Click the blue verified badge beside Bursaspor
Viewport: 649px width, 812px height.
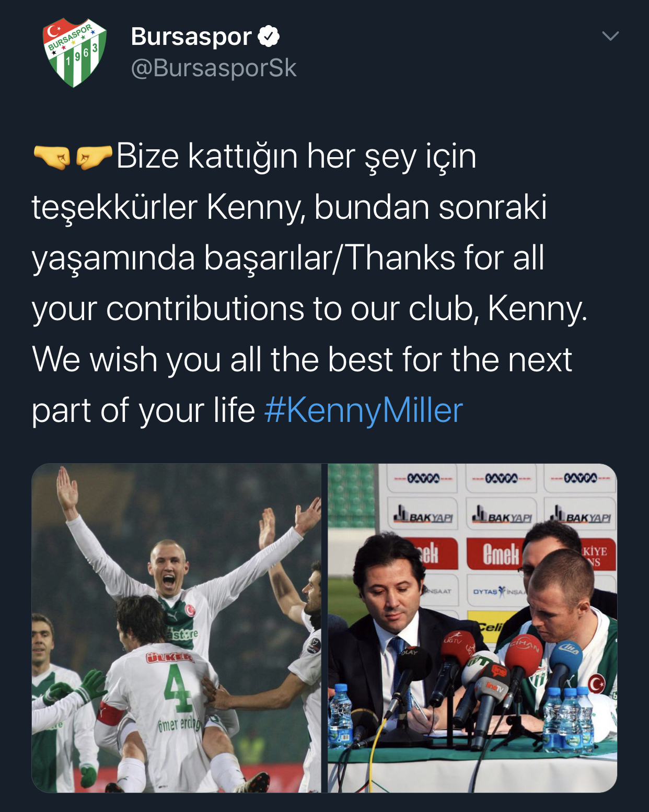(269, 36)
